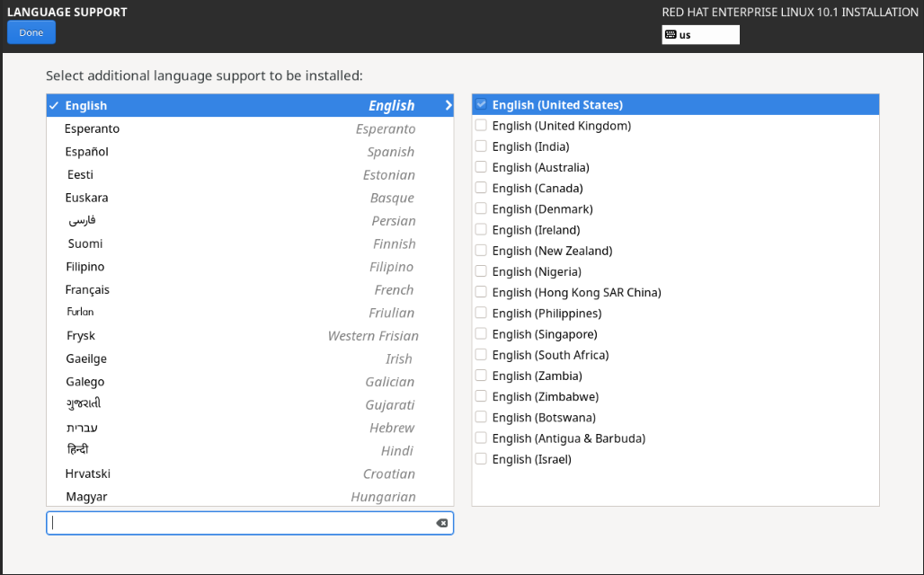
Task: Check English (India)
Action: [480, 146]
